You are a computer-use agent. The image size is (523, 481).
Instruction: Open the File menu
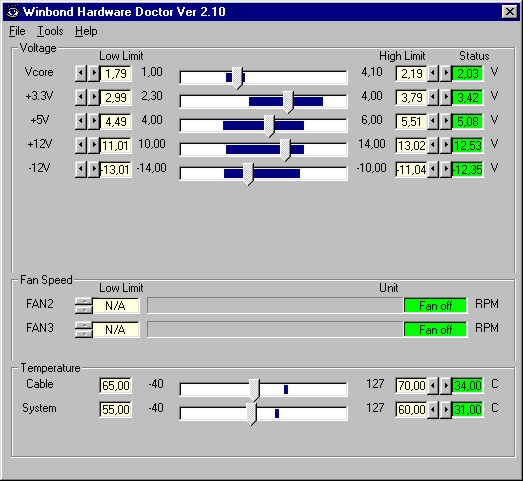coord(17,31)
